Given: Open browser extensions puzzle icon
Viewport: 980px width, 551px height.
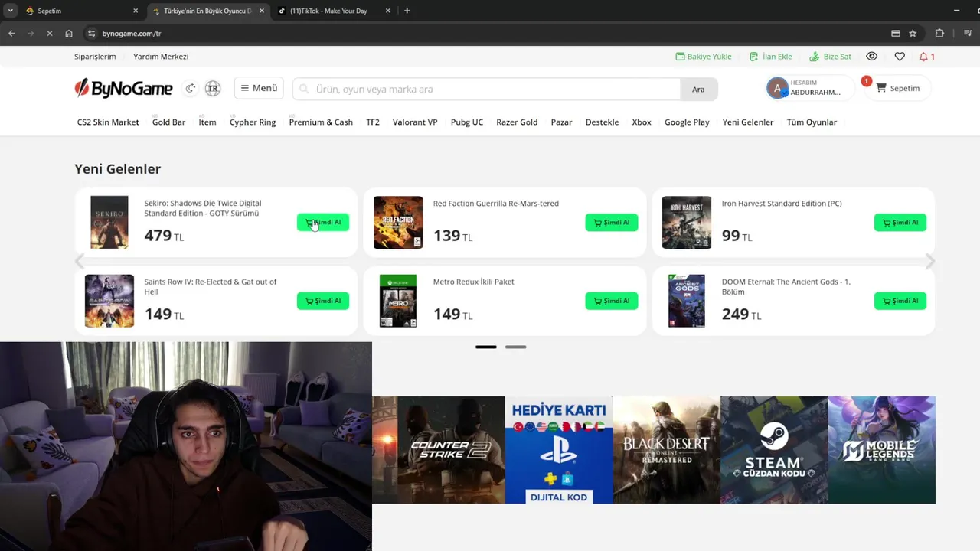Looking at the screenshot, I should click(x=939, y=34).
